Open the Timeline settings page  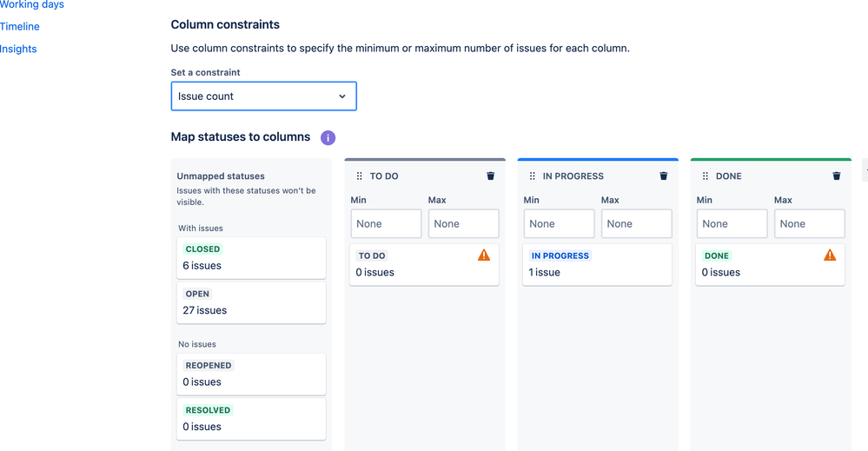(20, 27)
